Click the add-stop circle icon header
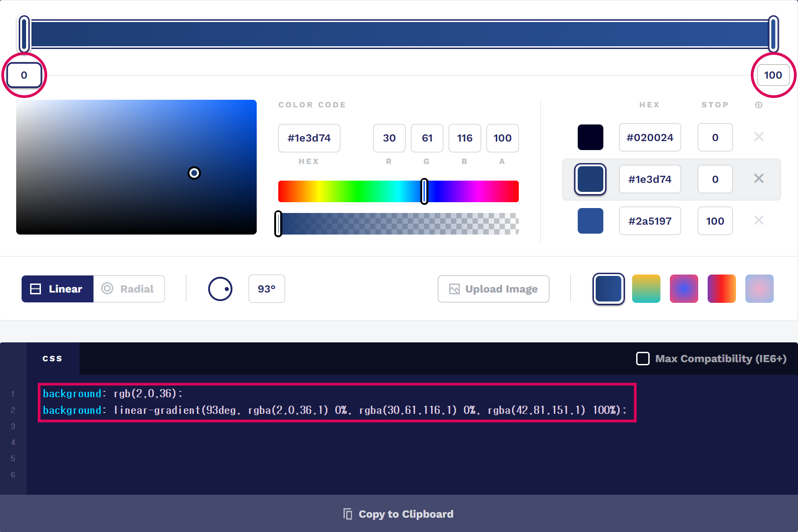Screen dimensions: 798x532 pyautogui.click(x=758, y=105)
